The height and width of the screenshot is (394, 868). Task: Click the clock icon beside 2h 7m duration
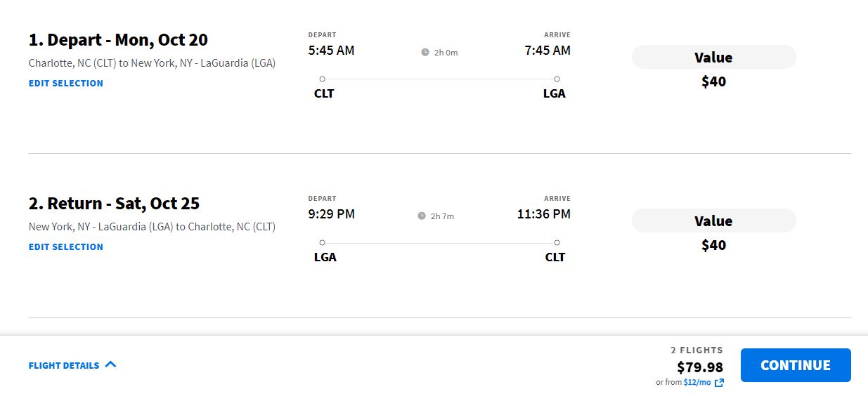pos(422,216)
